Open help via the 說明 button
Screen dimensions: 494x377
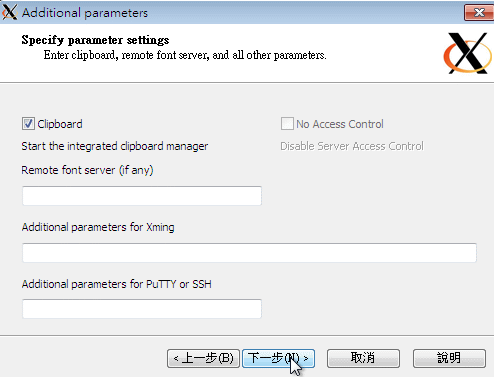coord(449,358)
